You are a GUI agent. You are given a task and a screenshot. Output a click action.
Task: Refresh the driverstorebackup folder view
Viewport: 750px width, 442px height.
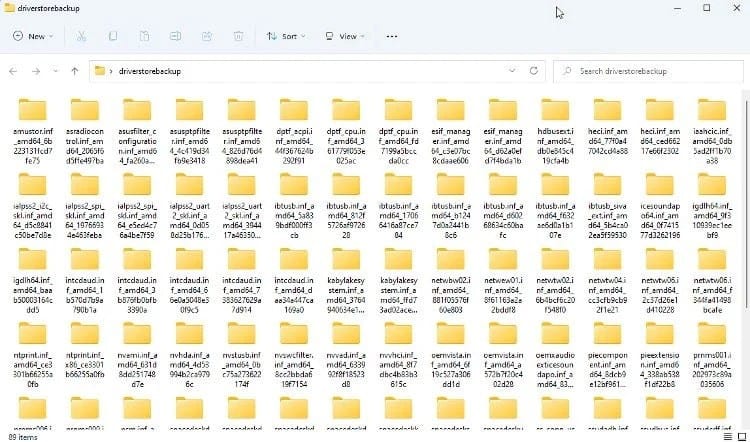(532, 71)
